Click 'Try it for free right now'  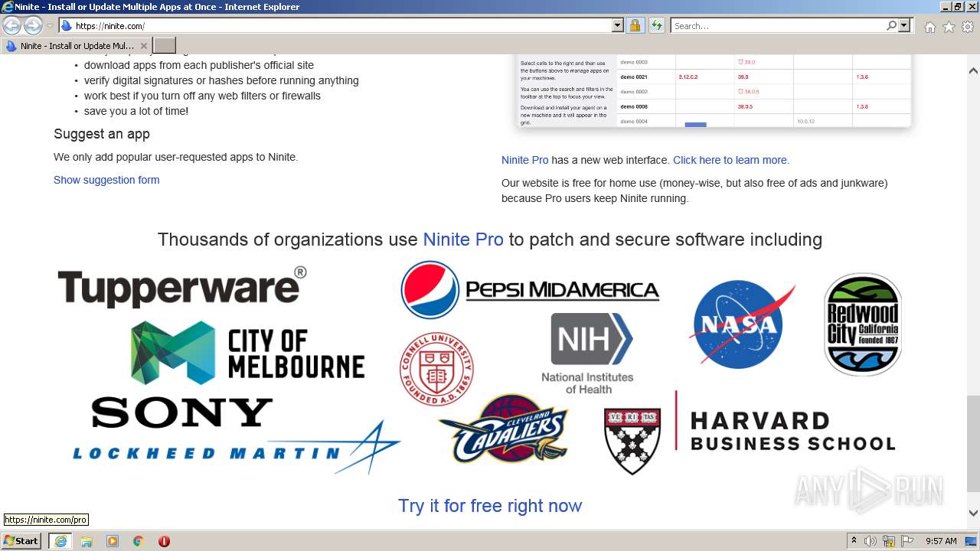point(490,506)
